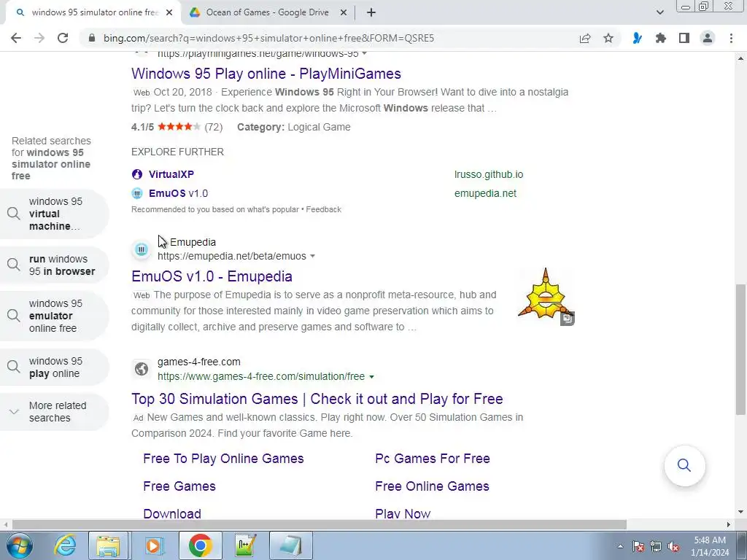Click the Emupedia sun logo thumbnail
Viewport: 747px width, 560px height.
[x=546, y=295]
